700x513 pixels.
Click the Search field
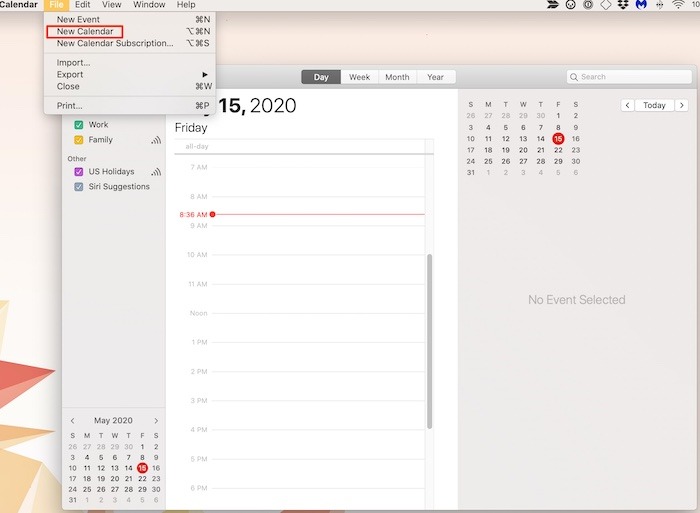pos(629,77)
